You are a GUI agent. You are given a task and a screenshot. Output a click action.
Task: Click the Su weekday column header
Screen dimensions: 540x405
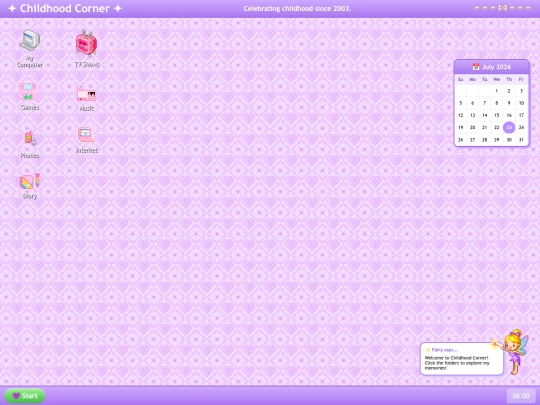click(x=460, y=79)
